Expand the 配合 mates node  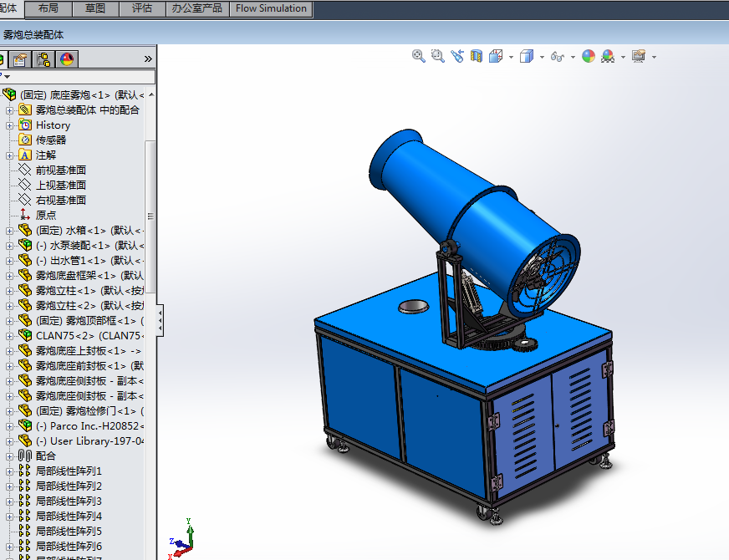[9, 456]
